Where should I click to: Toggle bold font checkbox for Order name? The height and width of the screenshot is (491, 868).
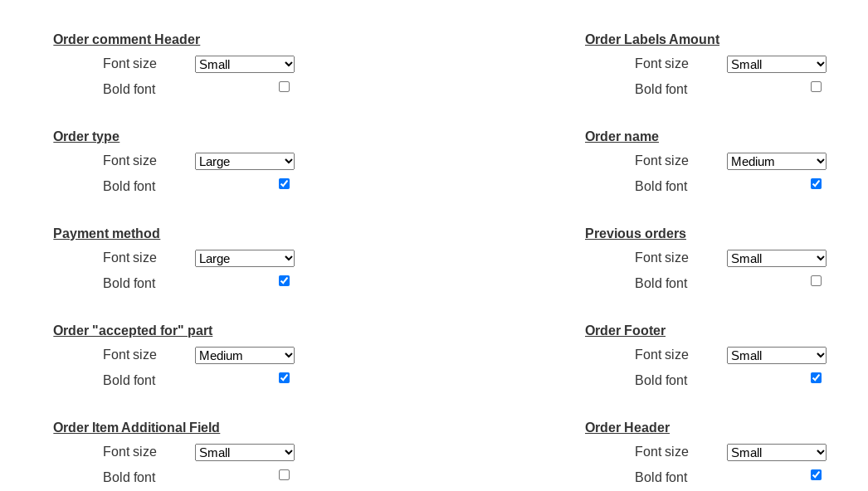point(816,184)
